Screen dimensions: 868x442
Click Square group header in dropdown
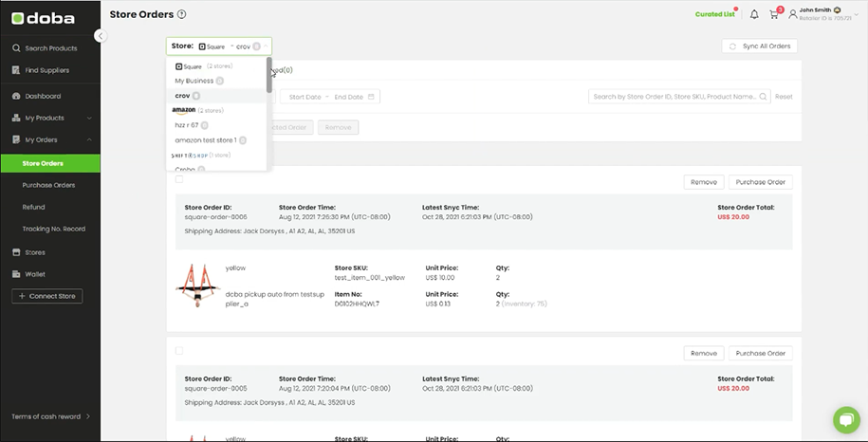(204, 66)
